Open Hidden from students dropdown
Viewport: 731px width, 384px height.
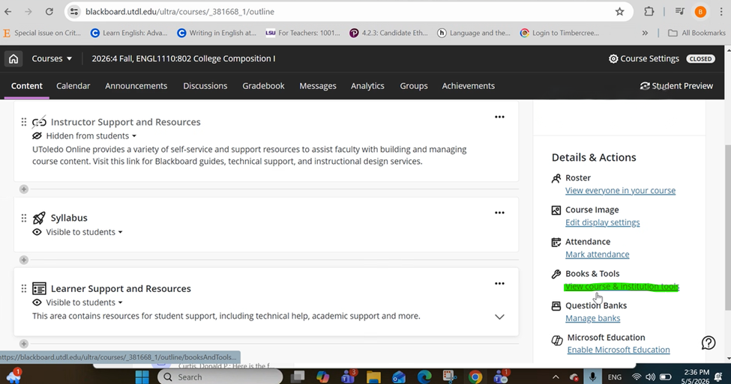pos(91,136)
